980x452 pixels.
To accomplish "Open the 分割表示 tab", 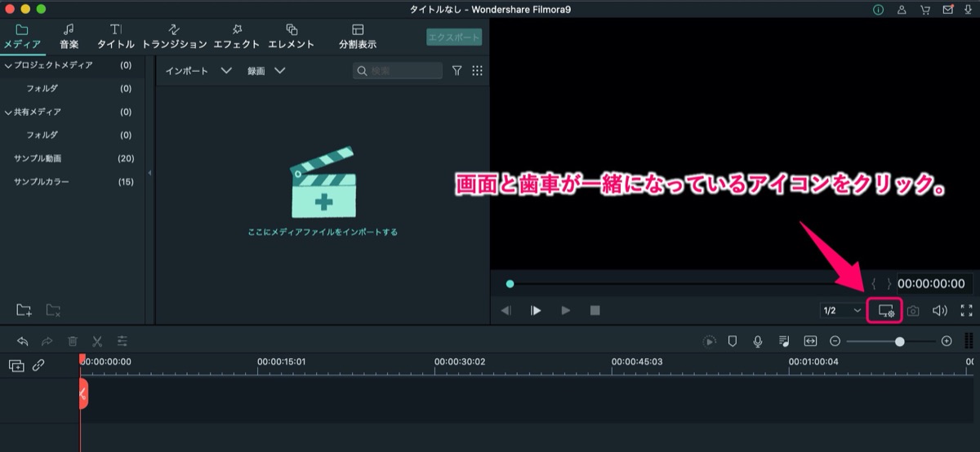I will (x=358, y=37).
